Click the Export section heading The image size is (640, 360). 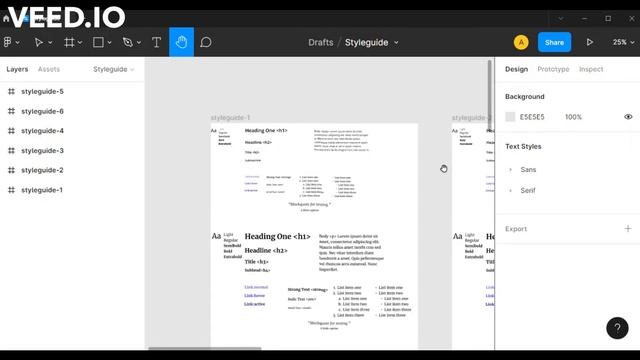click(516, 229)
